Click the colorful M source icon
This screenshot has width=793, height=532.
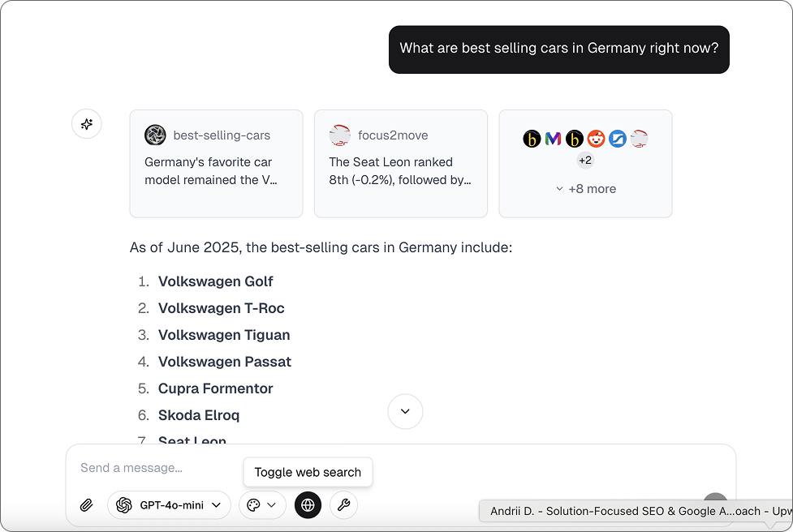(553, 139)
